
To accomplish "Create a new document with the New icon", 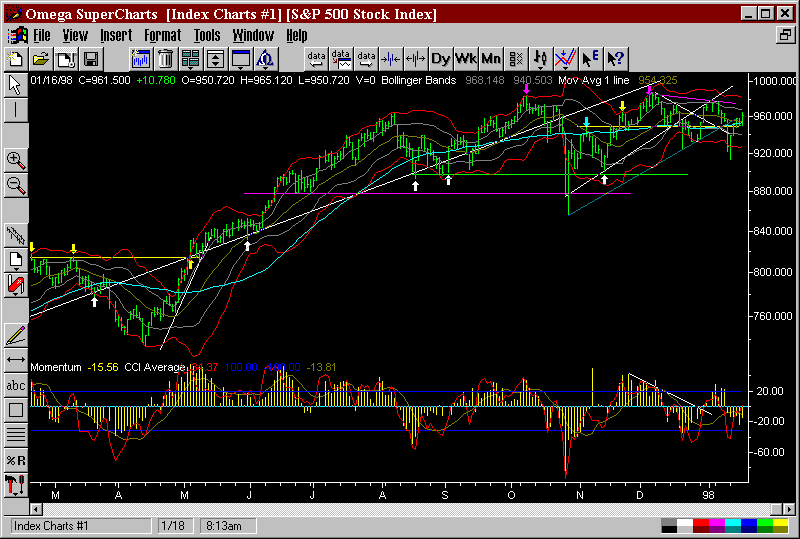I will point(16,59).
